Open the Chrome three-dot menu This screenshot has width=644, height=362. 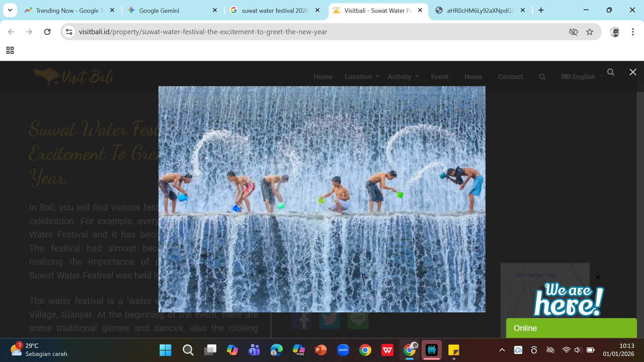click(633, 32)
